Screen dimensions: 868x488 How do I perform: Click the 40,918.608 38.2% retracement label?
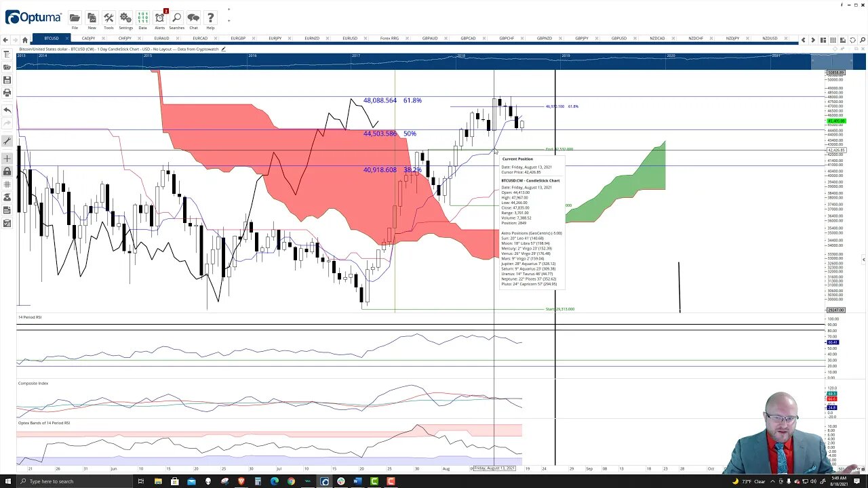click(392, 170)
